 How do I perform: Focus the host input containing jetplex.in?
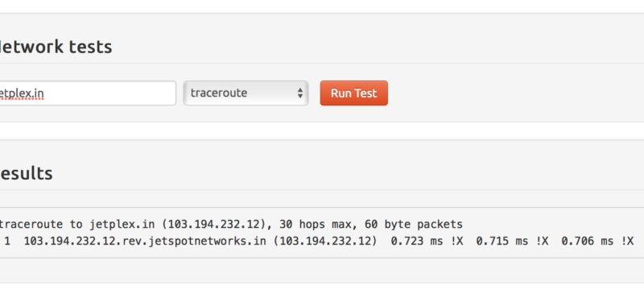[88, 93]
